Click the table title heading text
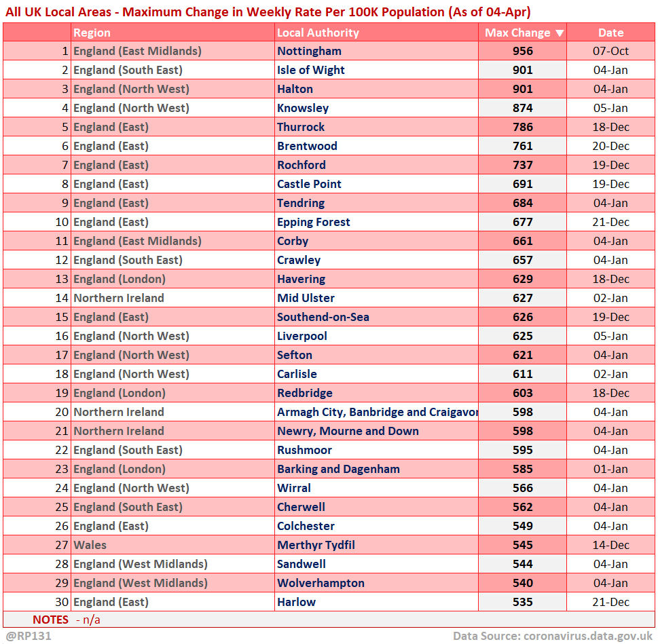This screenshot has width=658, height=644. click(268, 12)
